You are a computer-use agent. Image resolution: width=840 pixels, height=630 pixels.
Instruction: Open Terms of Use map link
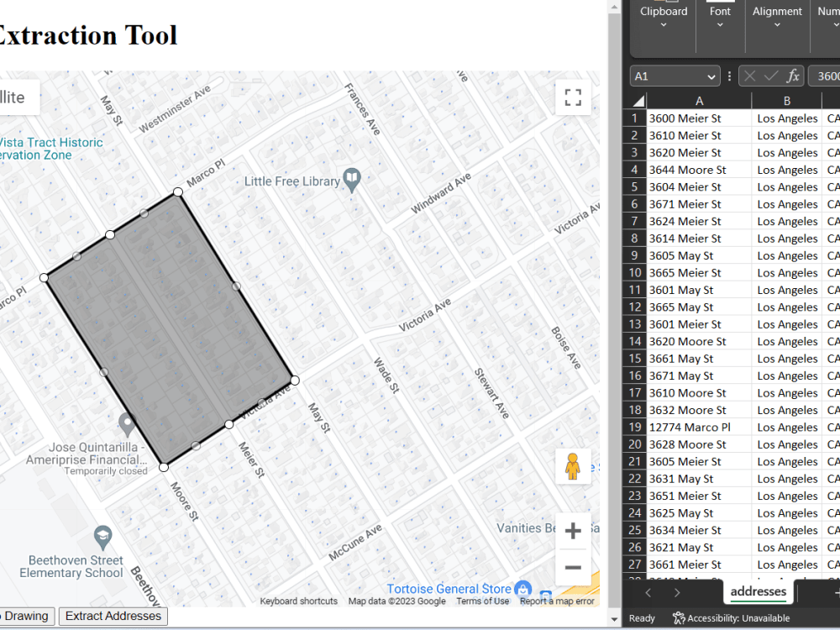[482, 601]
